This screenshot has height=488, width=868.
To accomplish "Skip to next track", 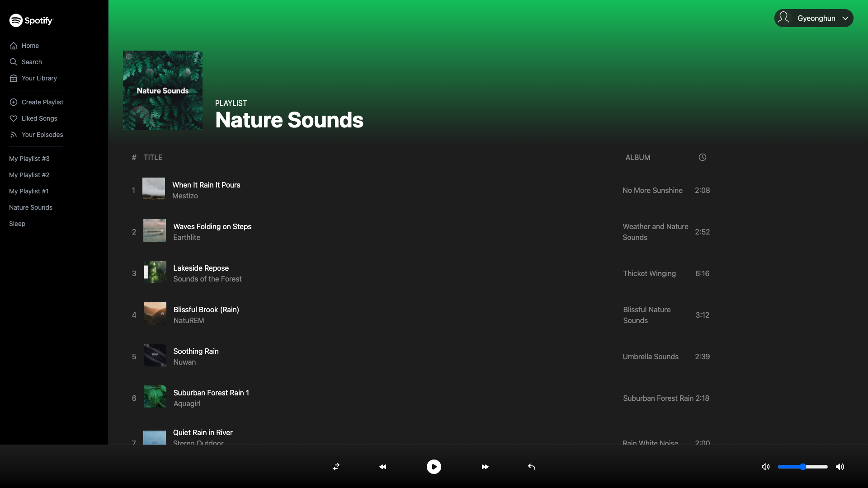I will click(485, 467).
